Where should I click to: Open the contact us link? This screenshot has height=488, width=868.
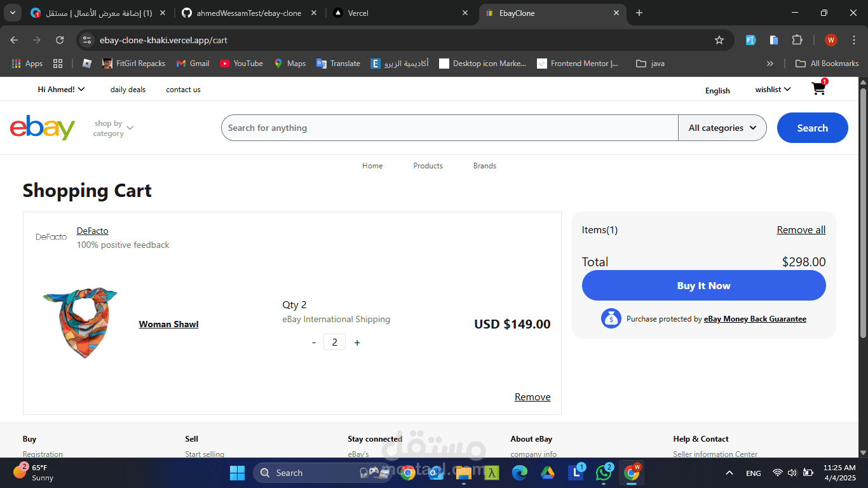pos(184,90)
